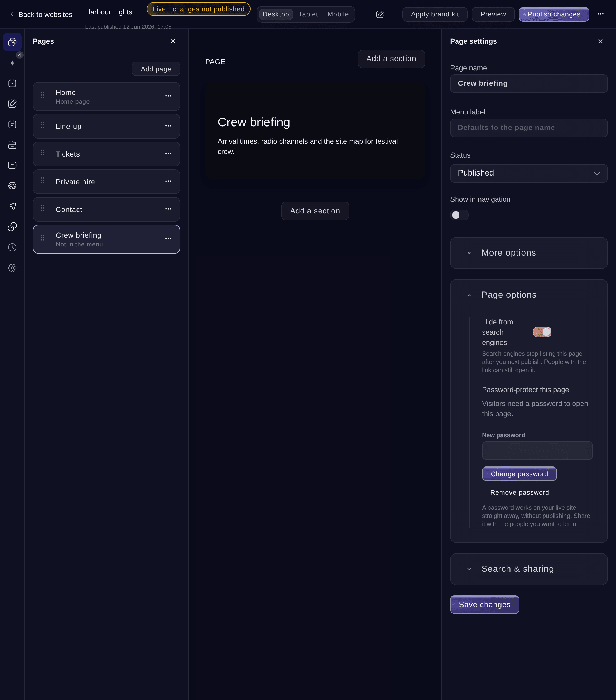Select the Home page in the list
The height and width of the screenshot is (700, 616).
tap(106, 96)
